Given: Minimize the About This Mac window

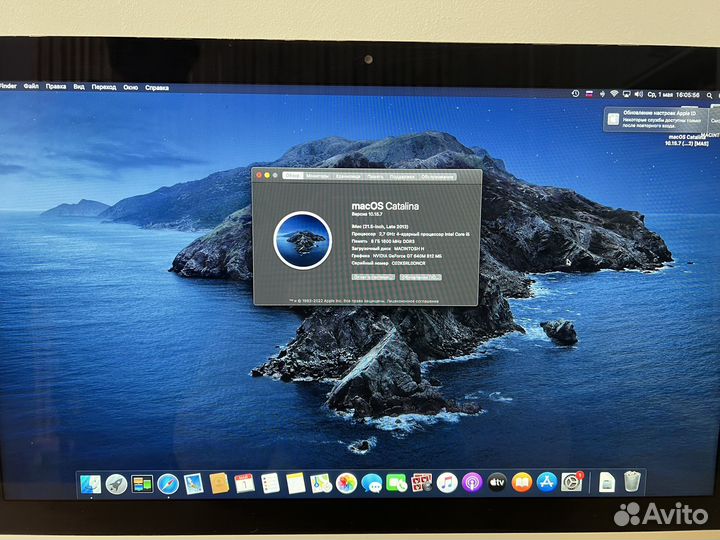Looking at the screenshot, I should (267, 175).
